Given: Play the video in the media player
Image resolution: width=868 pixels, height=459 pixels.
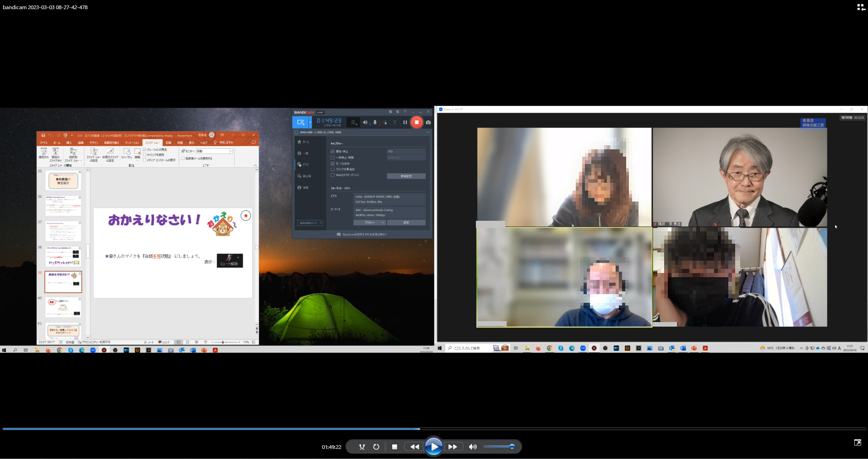Looking at the screenshot, I should point(433,447).
